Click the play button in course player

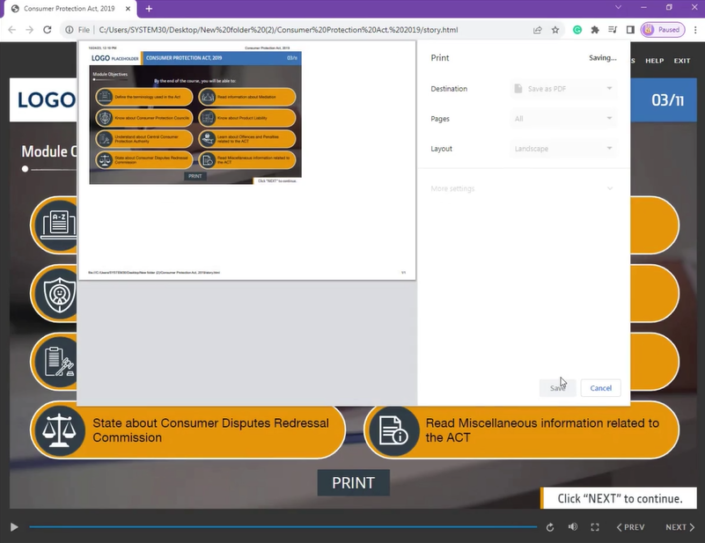click(14, 527)
